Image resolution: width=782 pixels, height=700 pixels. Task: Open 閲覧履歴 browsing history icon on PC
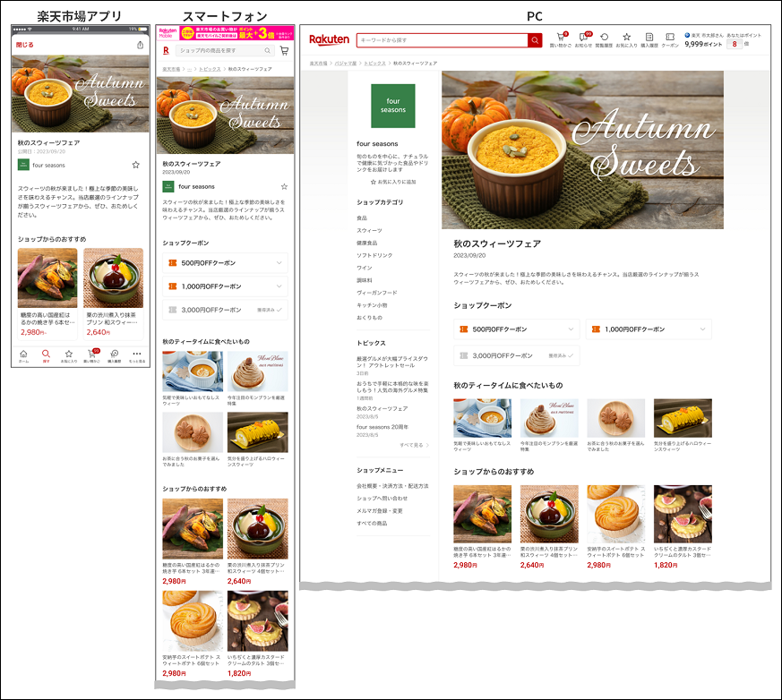coord(604,38)
